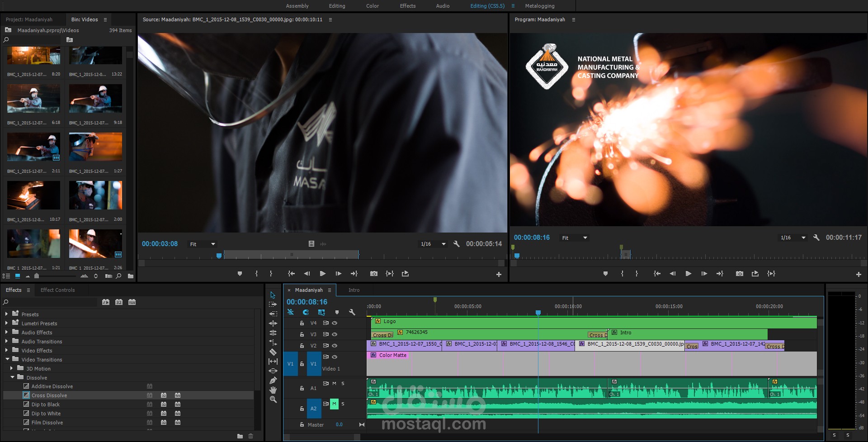Screen dimensions: 868x442
Task: Lock video track V4
Action: [x=302, y=323]
